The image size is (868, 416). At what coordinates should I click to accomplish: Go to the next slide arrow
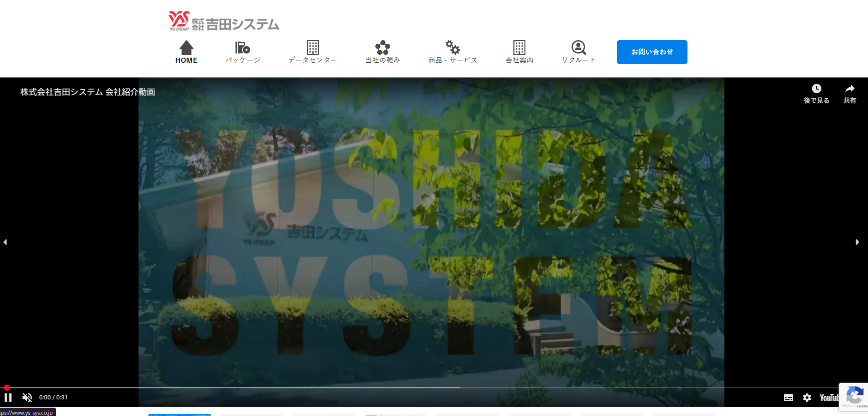857,242
